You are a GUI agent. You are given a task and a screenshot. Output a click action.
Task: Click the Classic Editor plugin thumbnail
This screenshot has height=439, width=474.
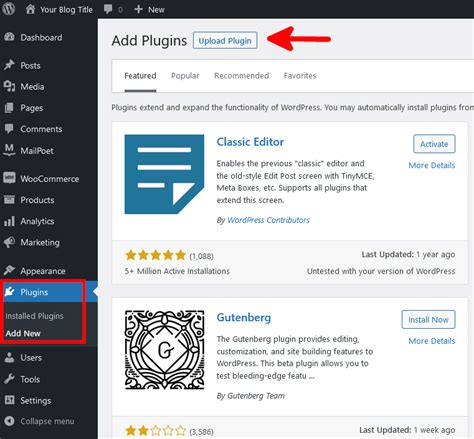(x=164, y=174)
